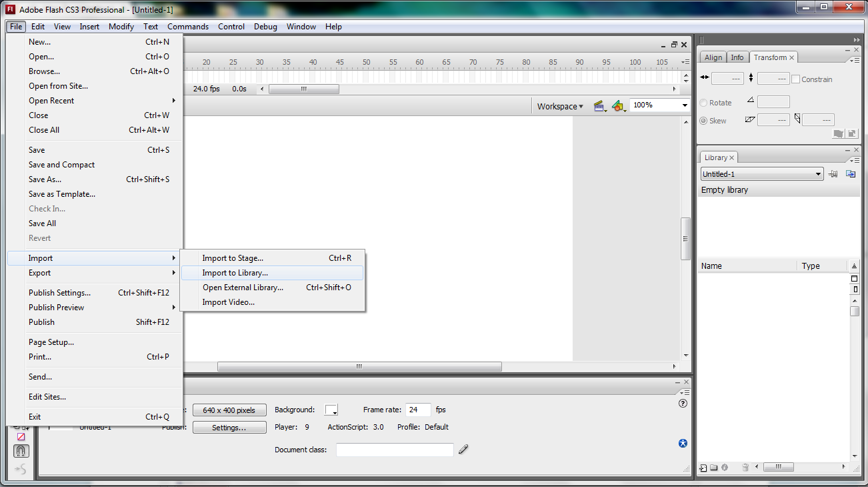Click the New Symbol icon in Library
The image size is (868, 487).
[x=703, y=468]
